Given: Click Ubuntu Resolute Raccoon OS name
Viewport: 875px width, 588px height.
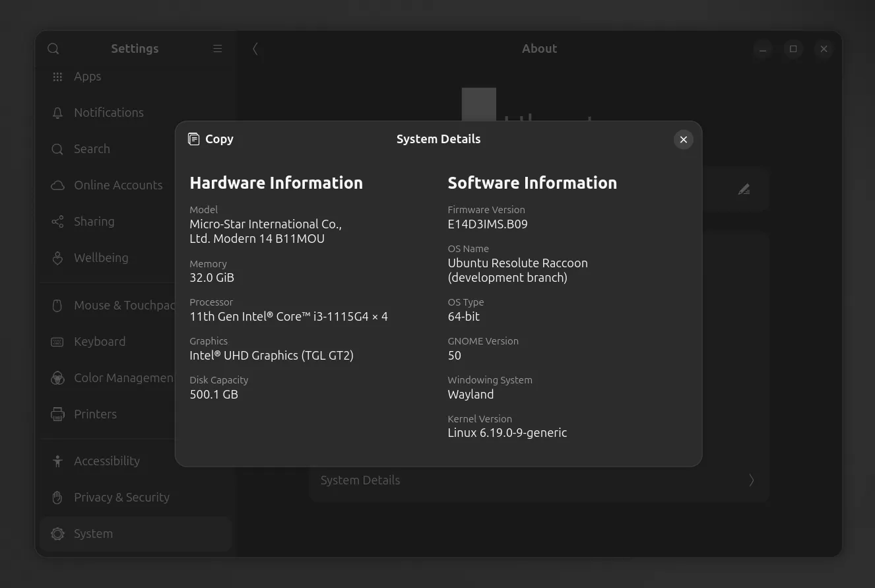Looking at the screenshot, I should (x=517, y=271).
